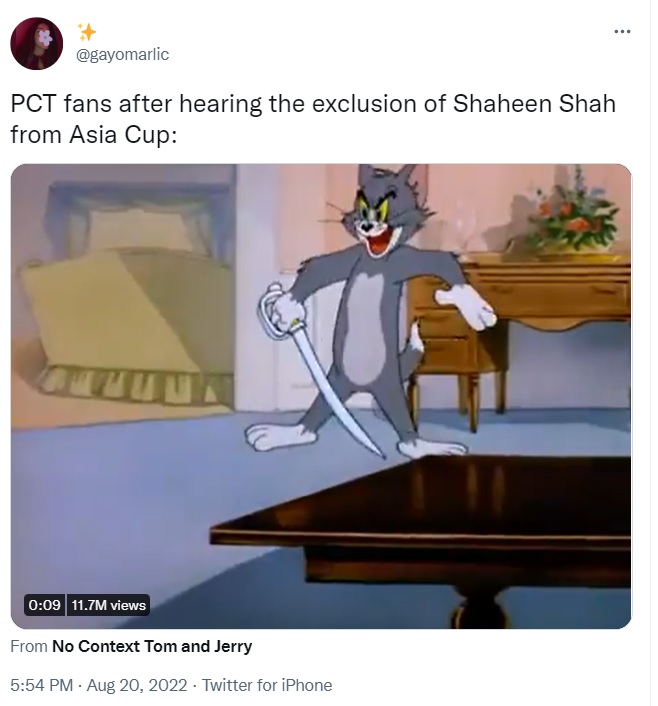Click the 5:54 PM timestamp

click(x=41, y=685)
